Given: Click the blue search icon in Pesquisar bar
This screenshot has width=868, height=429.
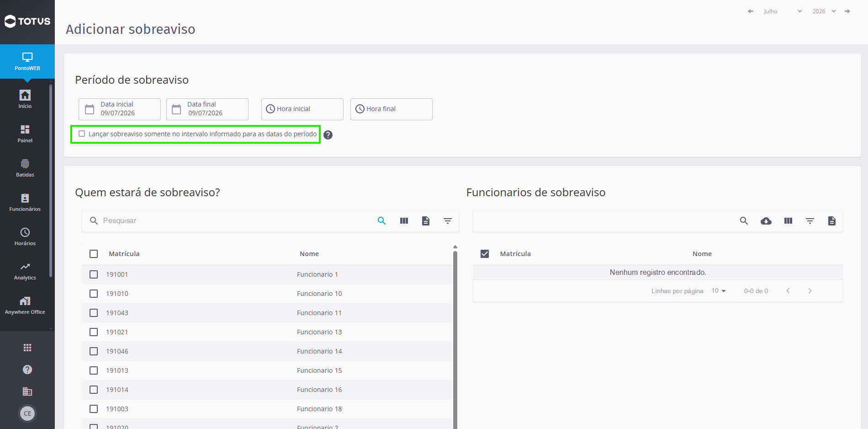Looking at the screenshot, I should coord(382,221).
